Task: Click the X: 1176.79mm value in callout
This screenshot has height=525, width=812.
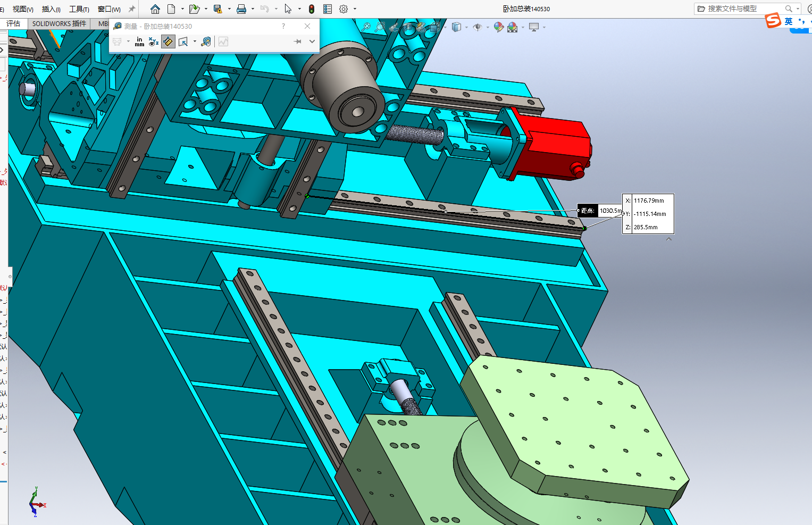Action: [648, 201]
